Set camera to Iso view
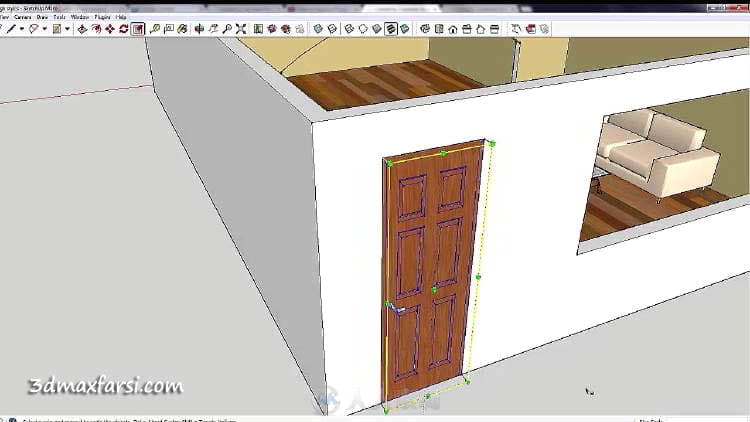 [425, 29]
